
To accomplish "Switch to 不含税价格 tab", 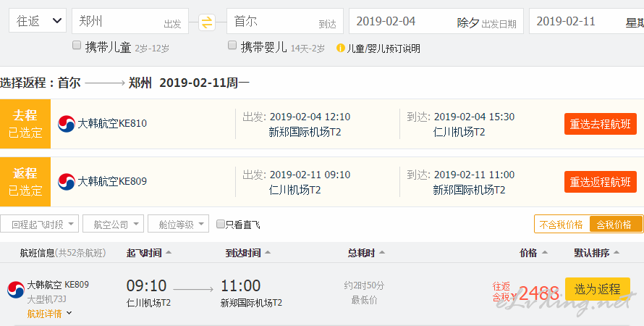I will 562,225.
